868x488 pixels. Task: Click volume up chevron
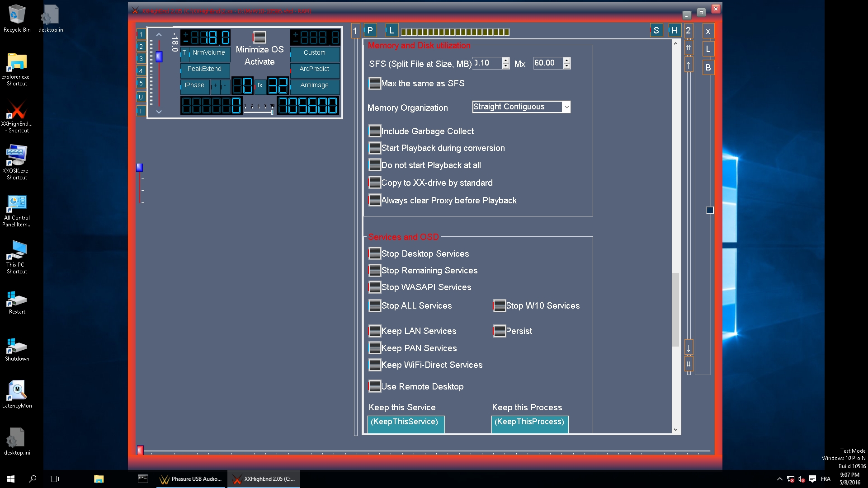pos(159,35)
